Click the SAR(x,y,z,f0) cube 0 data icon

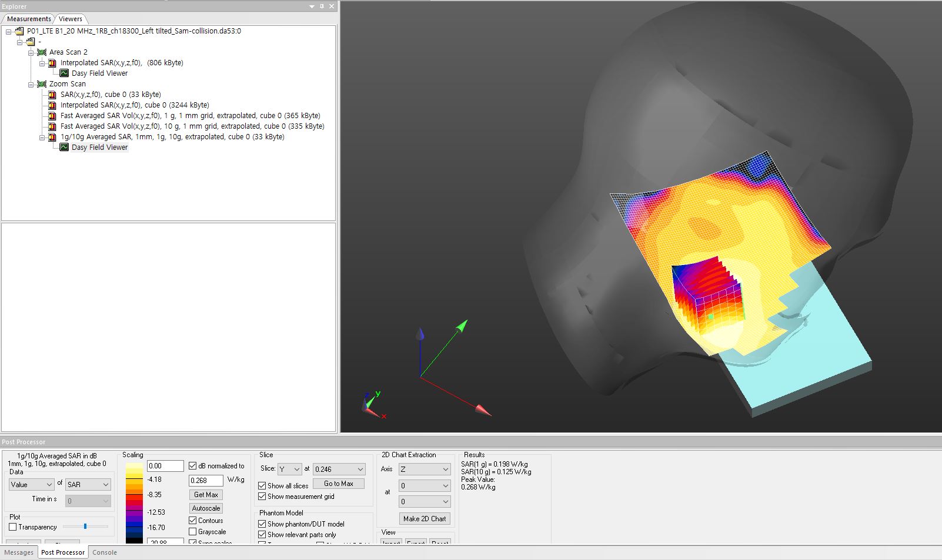(x=52, y=95)
